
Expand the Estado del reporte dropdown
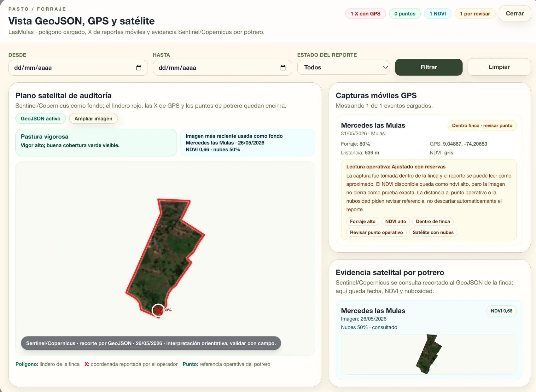pos(344,67)
